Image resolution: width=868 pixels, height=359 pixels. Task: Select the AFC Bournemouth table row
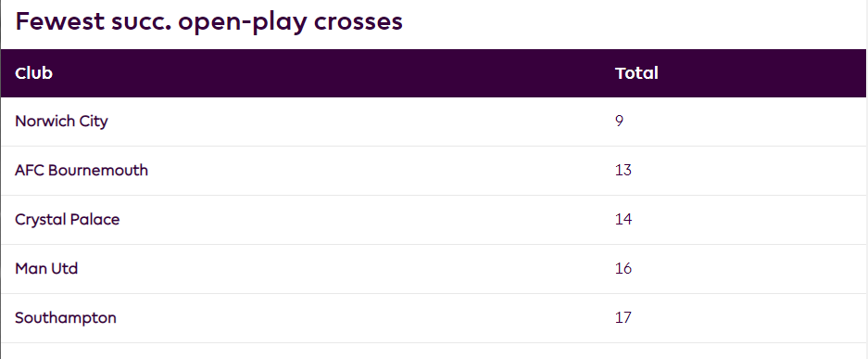click(434, 171)
